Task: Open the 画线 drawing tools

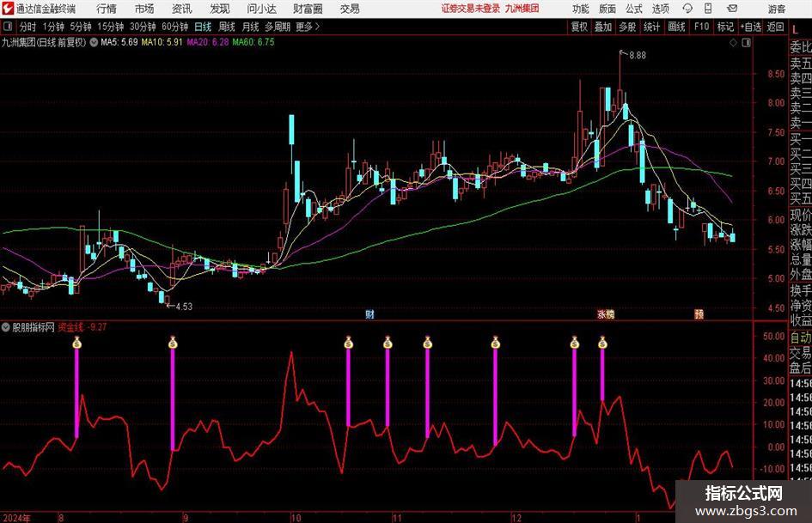Action: pyautogui.click(x=676, y=27)
